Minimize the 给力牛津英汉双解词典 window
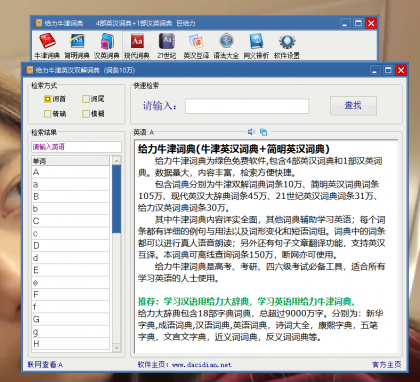 point(375,70)
